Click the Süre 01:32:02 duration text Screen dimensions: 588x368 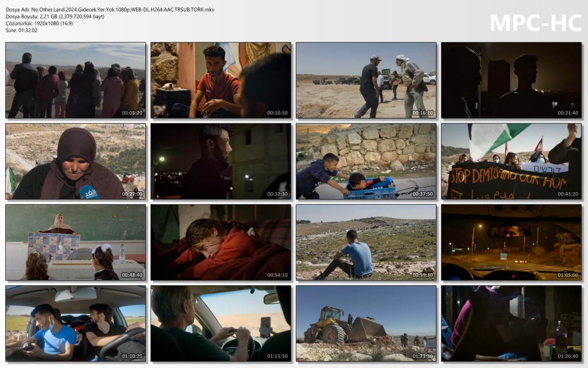[21, 30]
